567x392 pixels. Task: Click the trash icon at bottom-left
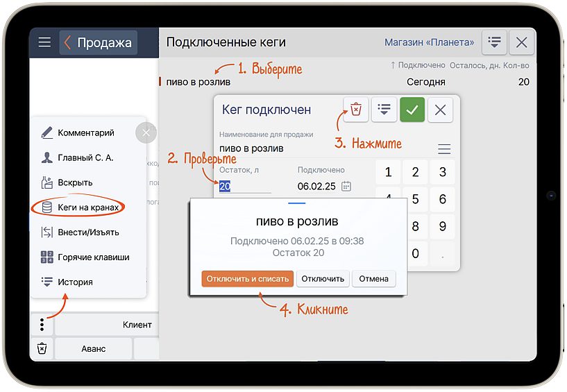[x=42, y=348]
